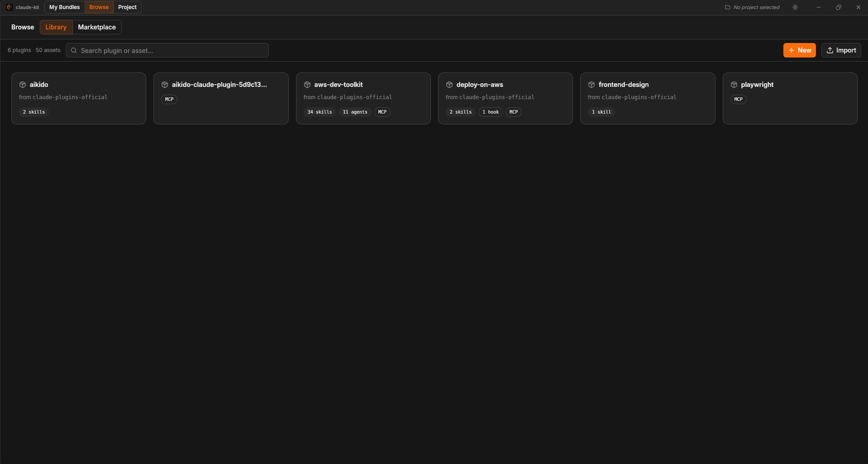Click the 34 skills badge on aws-dev-toolkit
868x464 pixels.
click(320, 112)
